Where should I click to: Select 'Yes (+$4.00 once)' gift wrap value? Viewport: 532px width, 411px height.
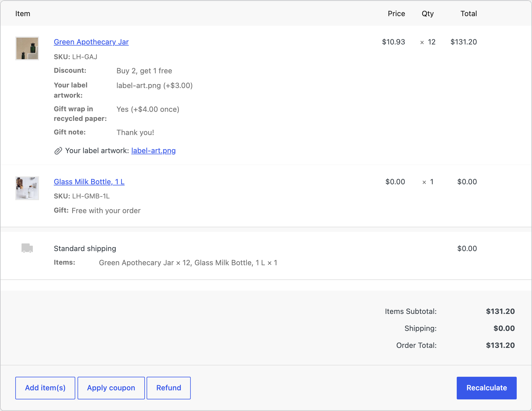point(148,109)
